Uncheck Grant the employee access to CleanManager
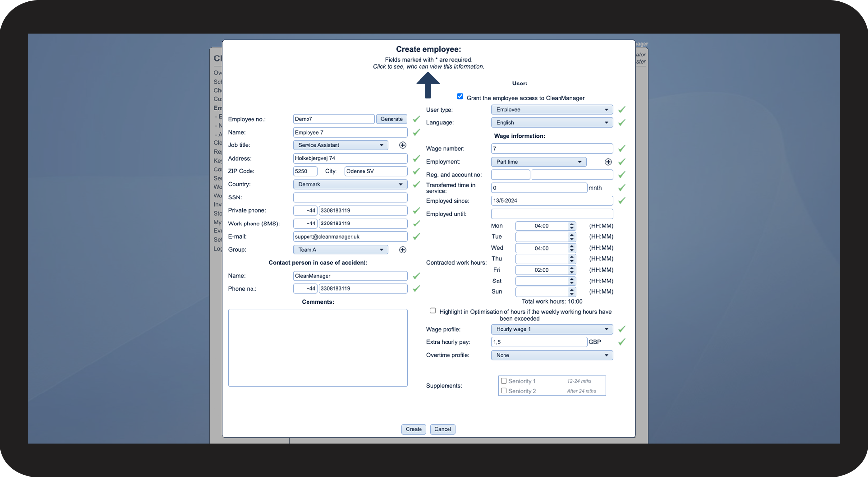 460,97
